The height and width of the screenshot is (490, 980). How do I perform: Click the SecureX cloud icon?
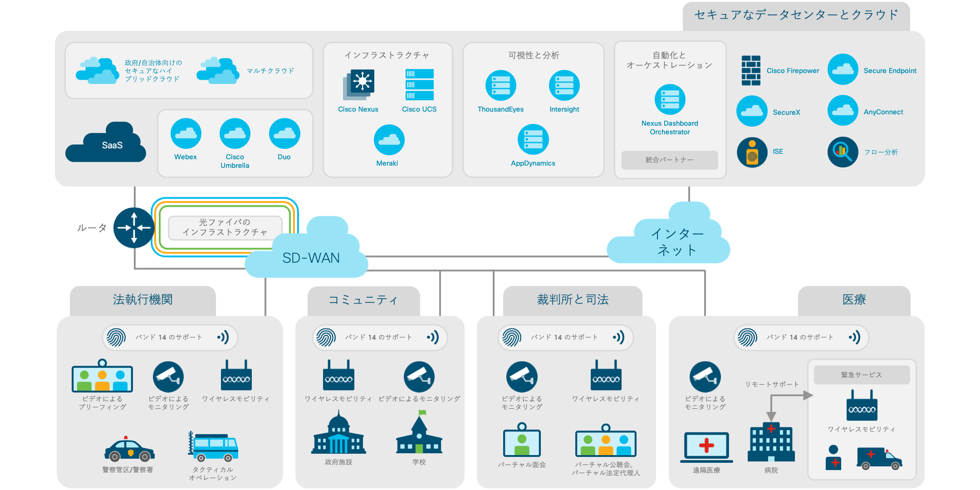click(x=752, y=111)
